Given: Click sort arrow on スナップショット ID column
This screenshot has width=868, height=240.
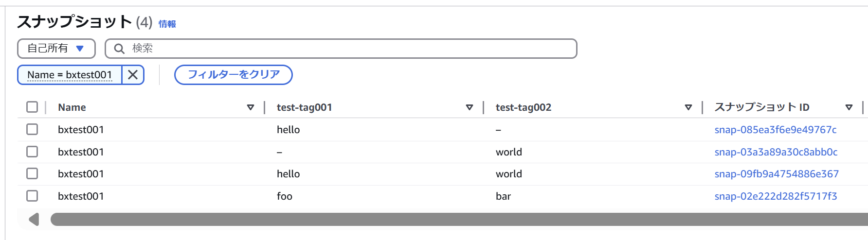Looking at the screenshot, I should [x=849, y=107].
